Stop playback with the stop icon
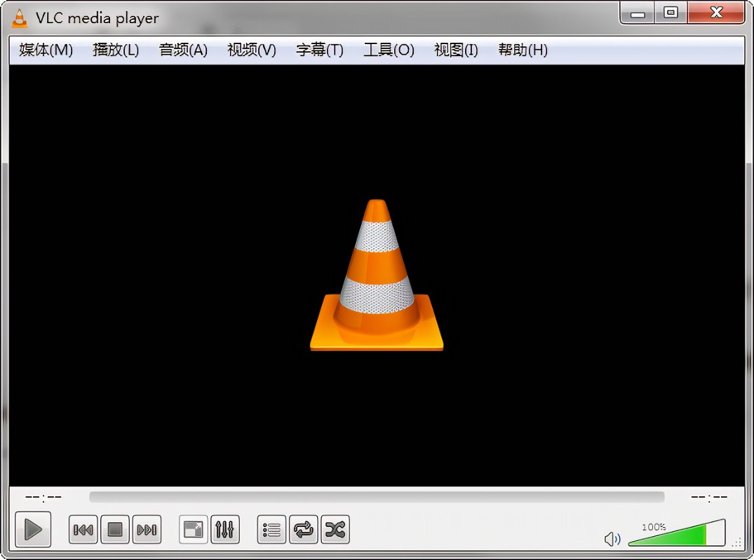Screen dimensions: 754x560 click(114, 530)
